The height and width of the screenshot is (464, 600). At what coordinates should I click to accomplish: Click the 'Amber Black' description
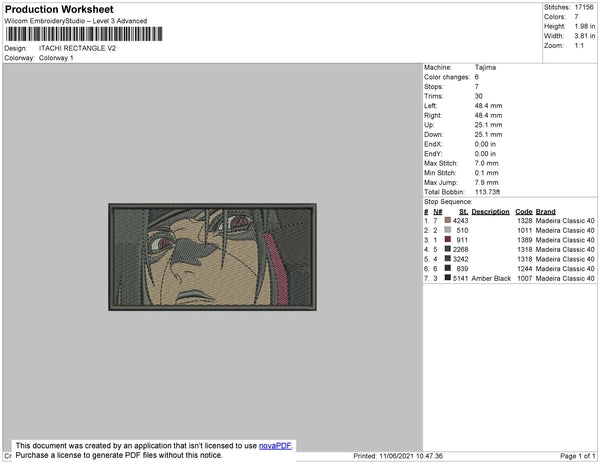coord(491,278)
